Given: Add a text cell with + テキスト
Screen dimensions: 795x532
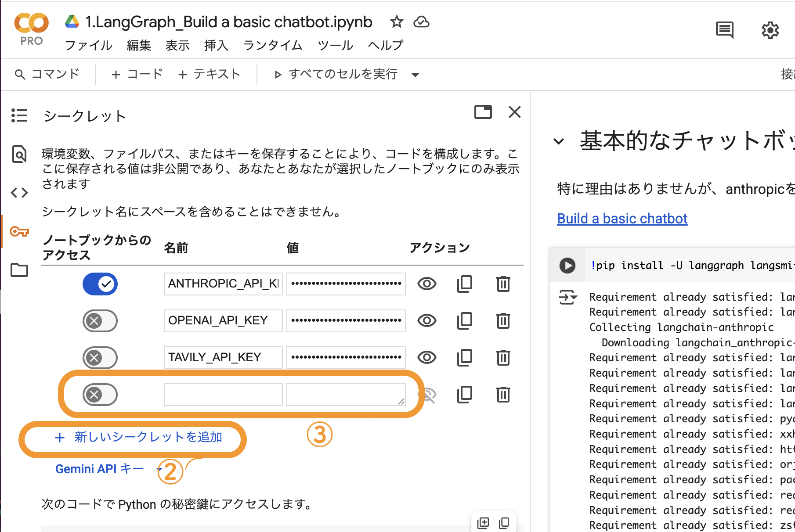Looking at the screenshot, I should click(209, 74).
